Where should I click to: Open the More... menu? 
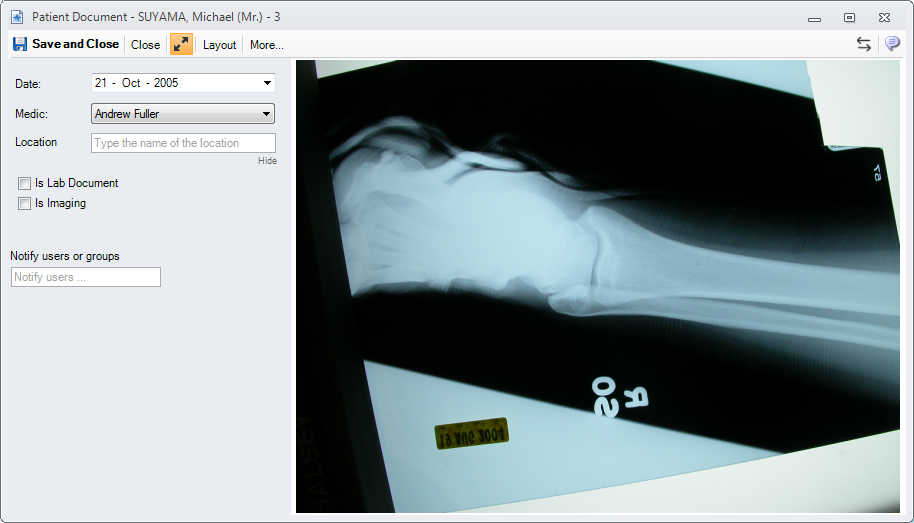[x=266, y=45]
